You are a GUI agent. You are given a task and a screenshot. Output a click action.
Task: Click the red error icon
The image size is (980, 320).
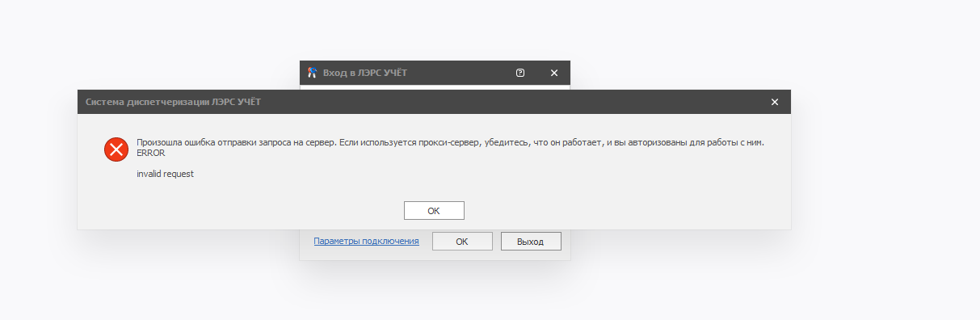116,149
